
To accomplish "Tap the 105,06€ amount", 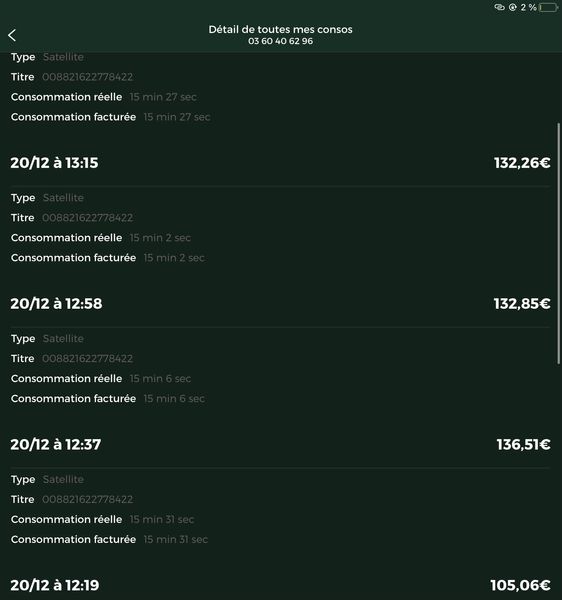I will coord(521,585).
